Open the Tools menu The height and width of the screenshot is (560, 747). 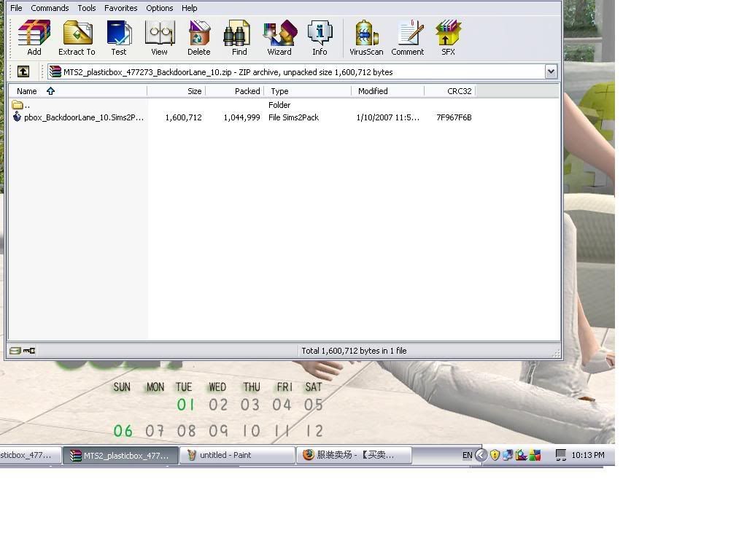[x=87, y=8]
